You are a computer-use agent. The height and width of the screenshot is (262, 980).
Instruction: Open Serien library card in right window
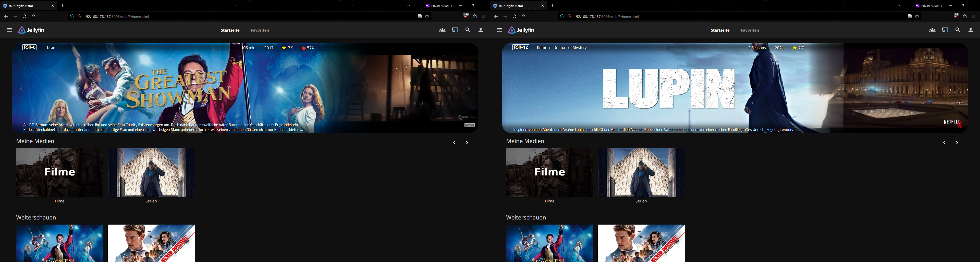click(641, 173)
